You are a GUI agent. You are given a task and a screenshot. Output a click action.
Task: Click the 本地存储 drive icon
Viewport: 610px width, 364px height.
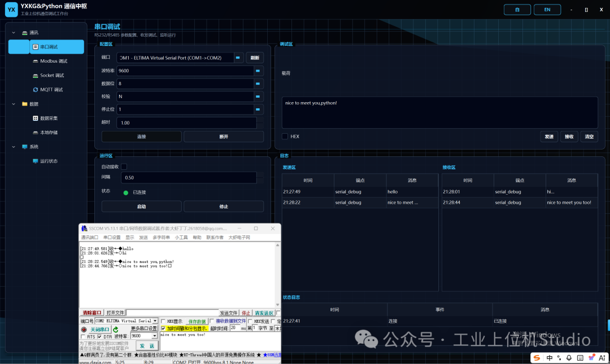pos(36,133)
